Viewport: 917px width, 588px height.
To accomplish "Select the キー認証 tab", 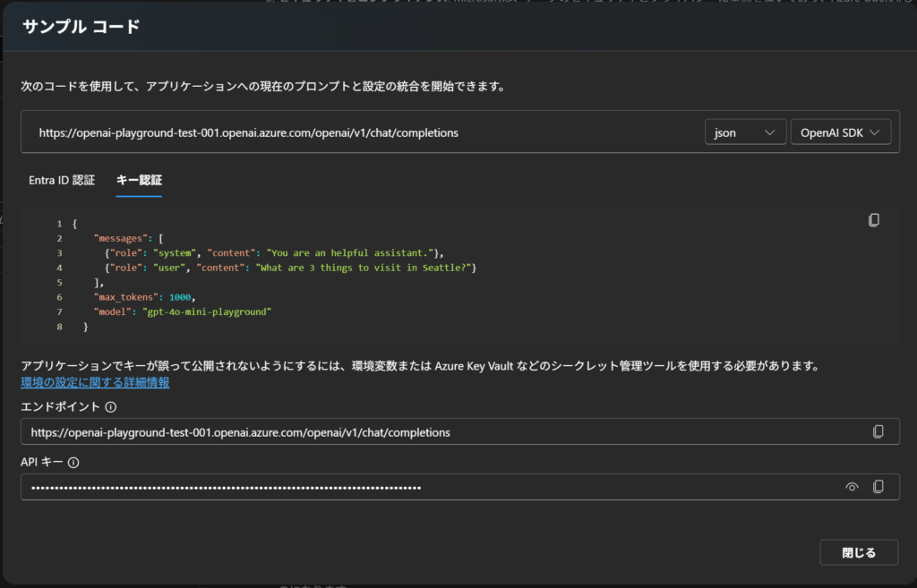I will 139,180.
